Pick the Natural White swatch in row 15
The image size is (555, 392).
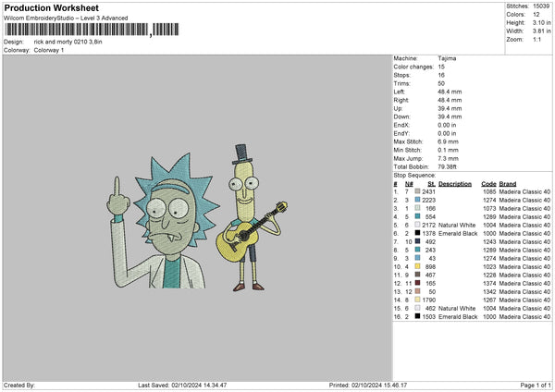pyautogui.click(x=417, y=308)
